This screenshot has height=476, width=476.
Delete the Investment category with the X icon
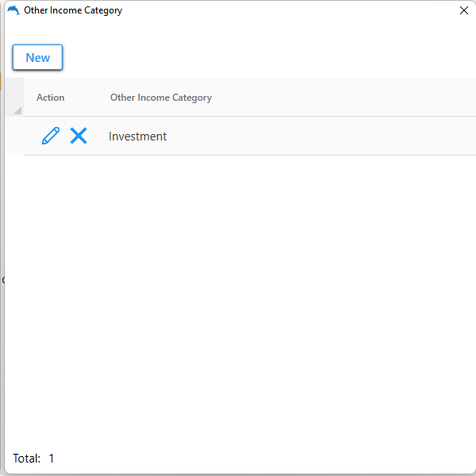pyautogui.click(x=79, y=136)
